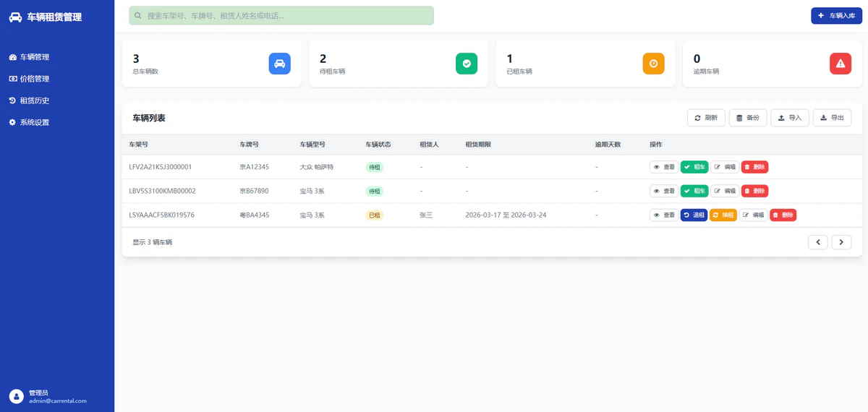The height and width of the screenshot is (412, 868).
Task: View details of vehicle 京A12345
Action: (663, 167)
